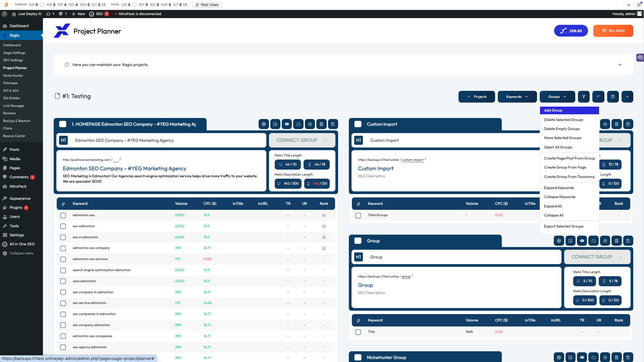
Task: Click the Keyword column header in HOMEPAGE table
Action: pos(80,204)
